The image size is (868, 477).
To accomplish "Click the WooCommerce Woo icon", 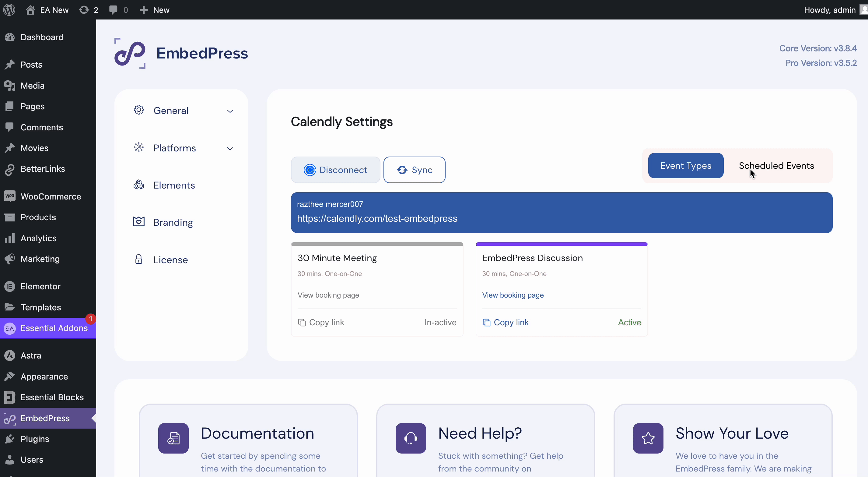I will 10,196.
